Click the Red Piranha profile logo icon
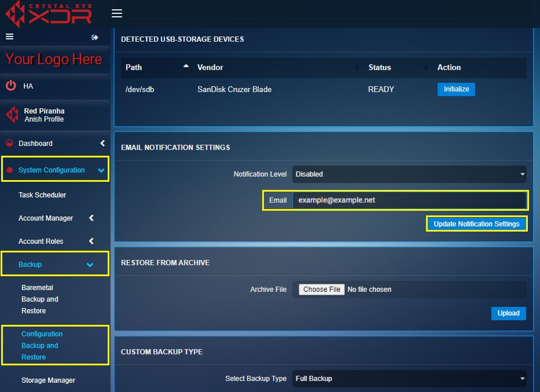Screen dimensions: 540x392 coord(12,115)
